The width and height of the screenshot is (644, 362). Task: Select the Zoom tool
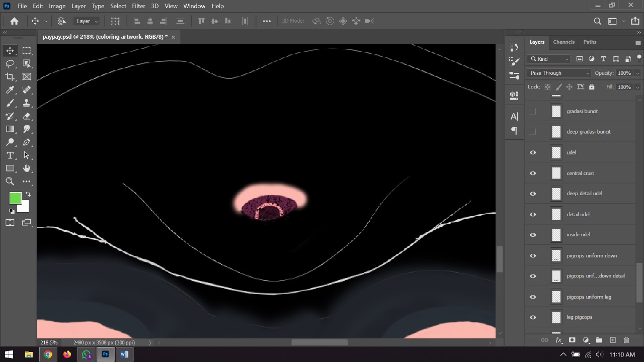point(10,182)
